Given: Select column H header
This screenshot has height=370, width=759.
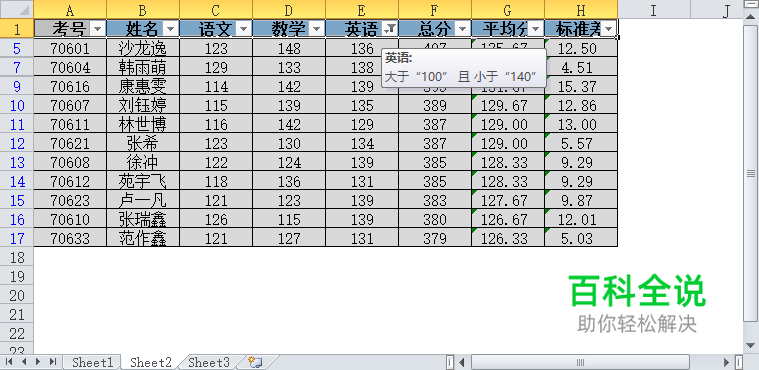Looking at the screenshot, I should 581,10.
